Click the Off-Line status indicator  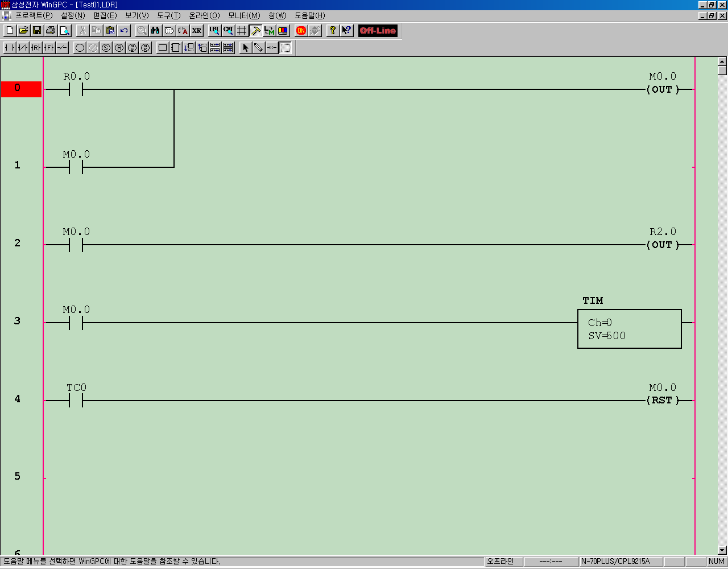(x=378, y=31)
